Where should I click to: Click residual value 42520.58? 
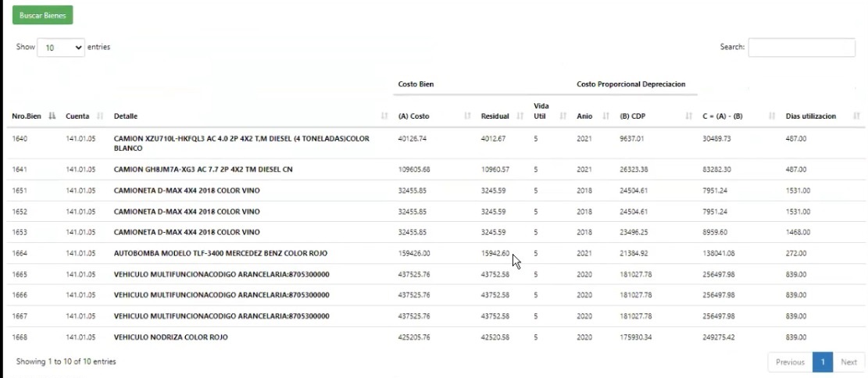pos(495,337)
